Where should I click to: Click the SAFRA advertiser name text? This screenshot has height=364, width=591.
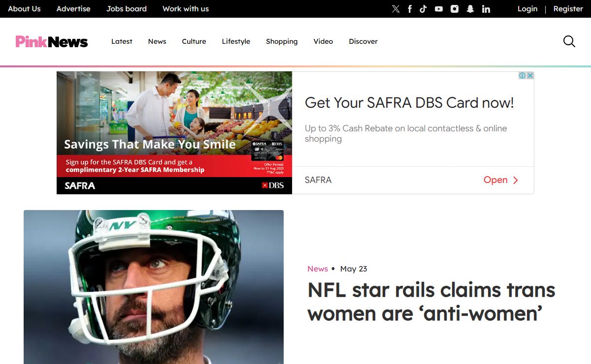[318, 180]
